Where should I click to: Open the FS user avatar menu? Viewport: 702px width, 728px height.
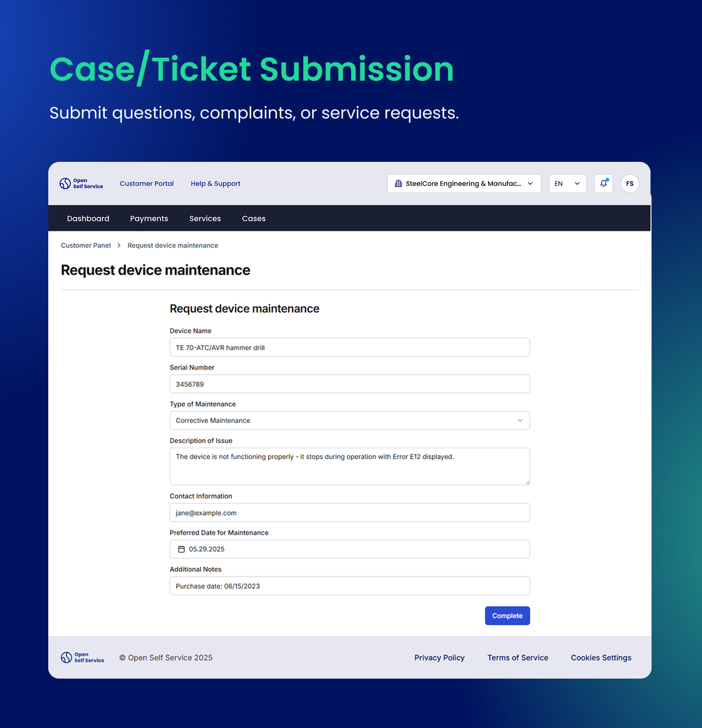tap(630, 183)
